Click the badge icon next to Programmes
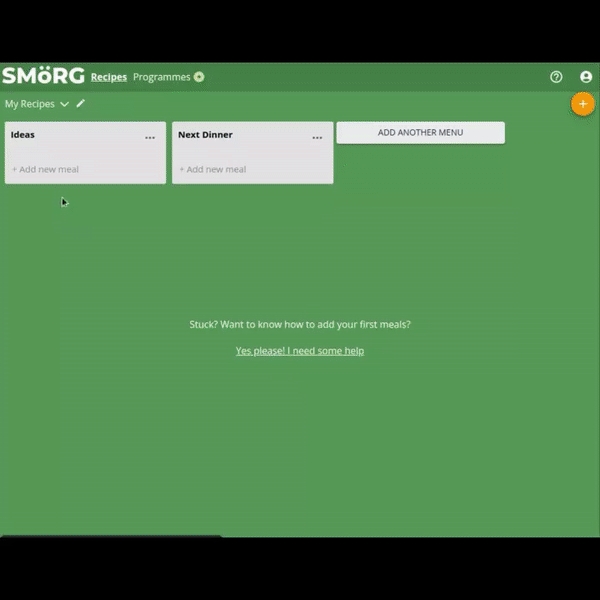The height and width of the screenshot is (600, 600). [199, 77]
